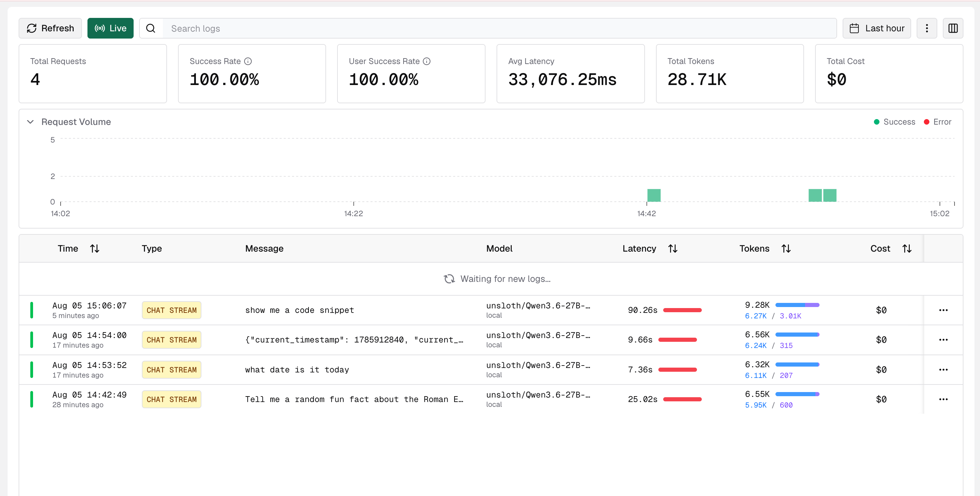Click Success Rate info icon
This screenshot has height=496, width=980.
248,61
